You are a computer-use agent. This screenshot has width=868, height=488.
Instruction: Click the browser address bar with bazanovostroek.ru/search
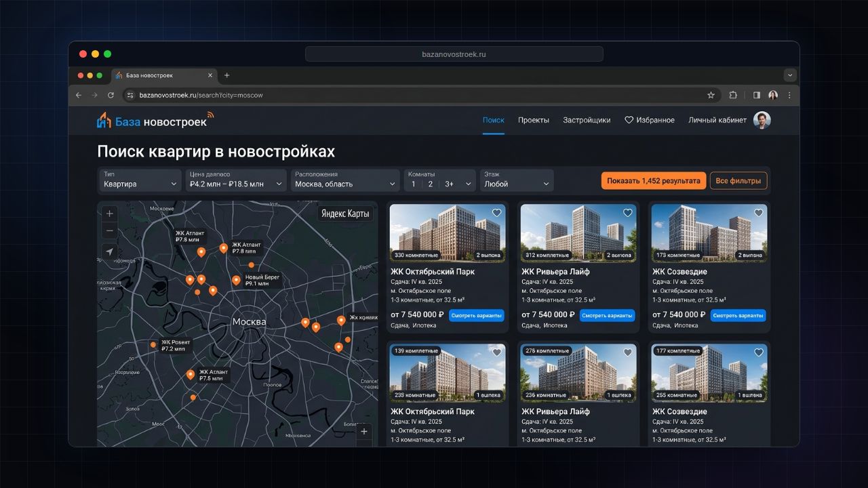420,96
